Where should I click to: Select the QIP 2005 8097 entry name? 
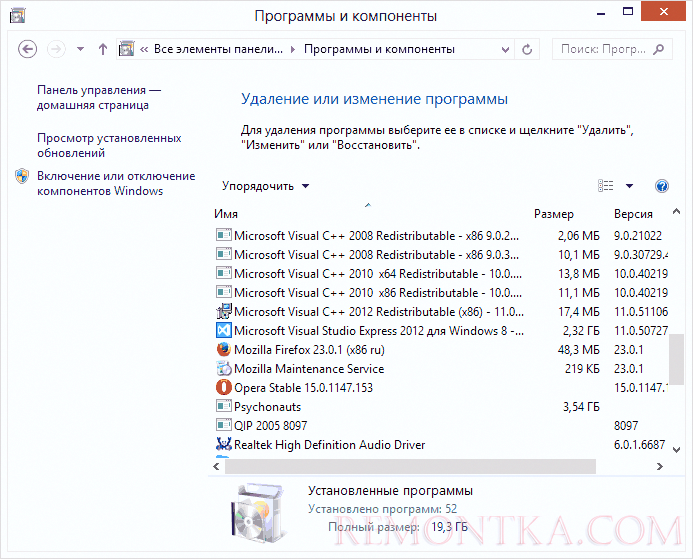pos(270,426)
